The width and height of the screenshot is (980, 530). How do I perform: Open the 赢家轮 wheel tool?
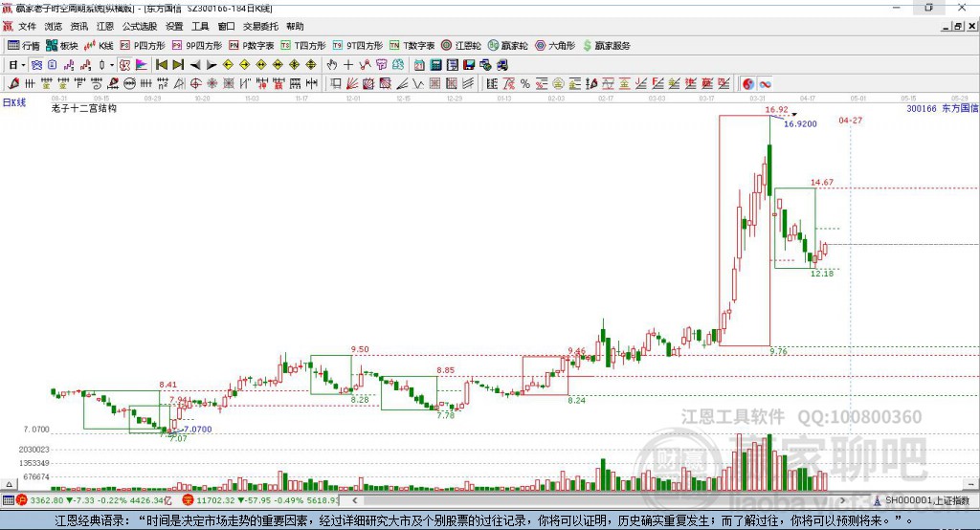point(508,46)
